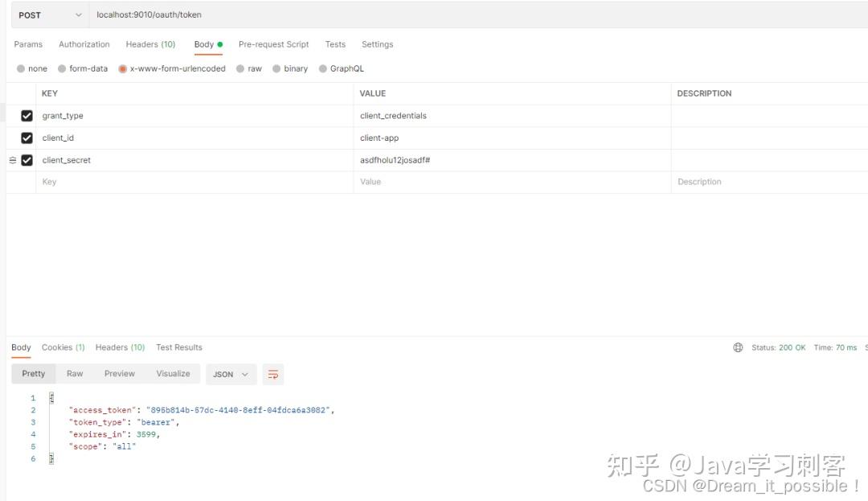Click the drag handle on client_secret row
This screenshot has height=501, width=868.
12,160
